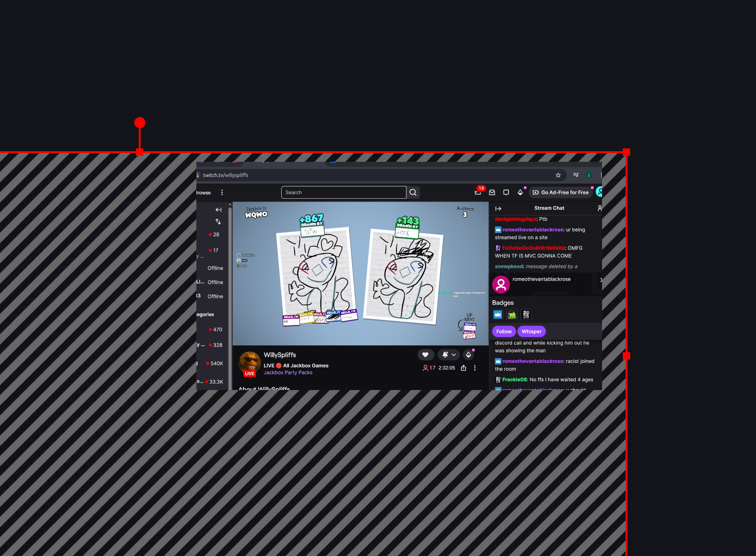Screen dimensions: 756x556
Task: Click the search magnifier button
Action: pyautogui.click(x=413, y=193)
